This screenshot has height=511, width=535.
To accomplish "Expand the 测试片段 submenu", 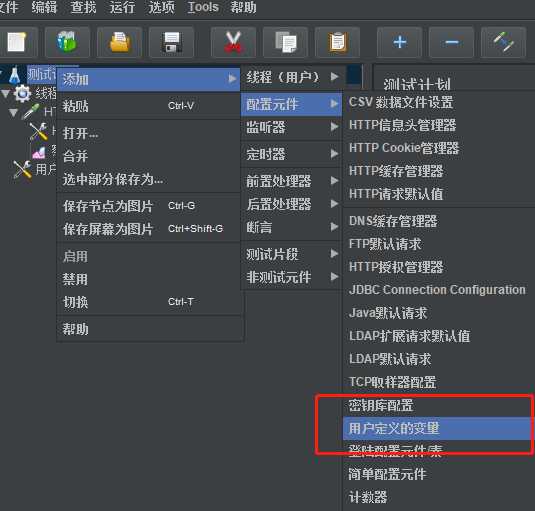I will [291, 254].
